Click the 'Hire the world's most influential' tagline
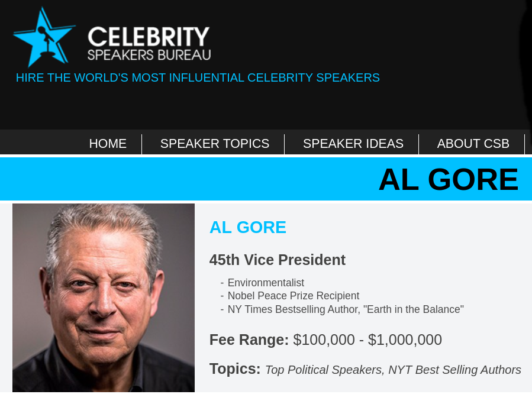 pyautogui.click(x=198, y=77)
